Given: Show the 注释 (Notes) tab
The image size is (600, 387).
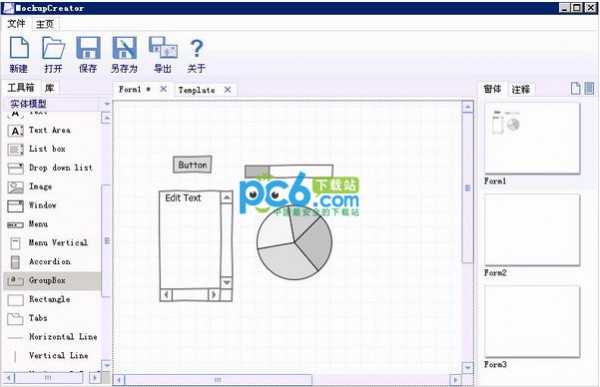Looking at the screenshot, I should tap(521, 90).
